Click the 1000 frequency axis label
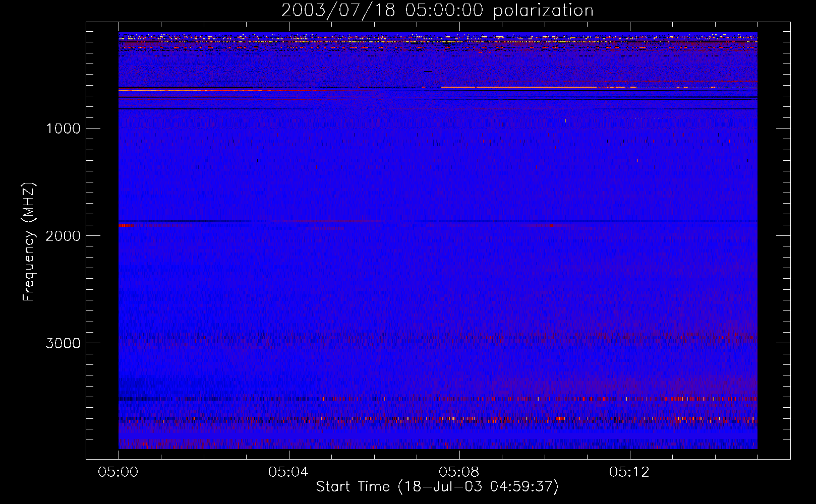 tap(63, 129)
